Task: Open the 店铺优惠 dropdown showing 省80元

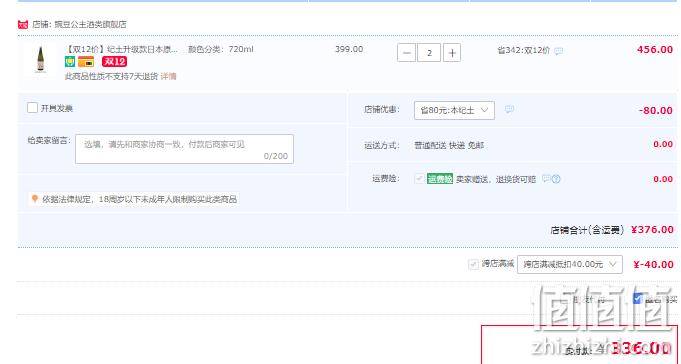Action: click(454, 110)
